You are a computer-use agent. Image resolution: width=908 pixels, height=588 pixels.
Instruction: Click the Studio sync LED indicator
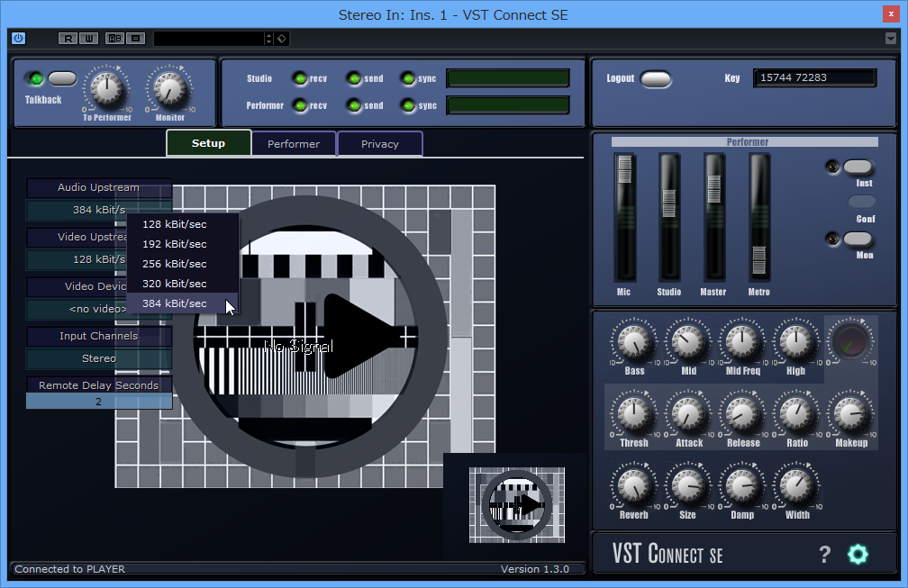408,78
